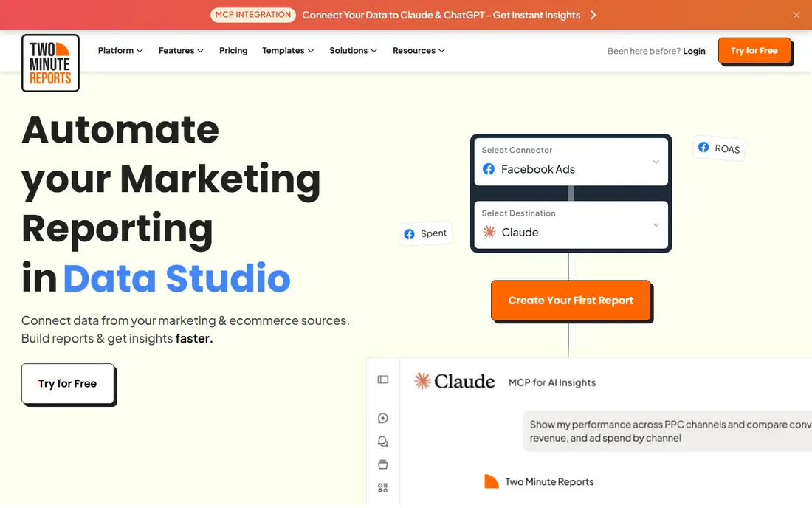
Task: Click the ROAS Facebook metric chip
Action: (719, 148)
